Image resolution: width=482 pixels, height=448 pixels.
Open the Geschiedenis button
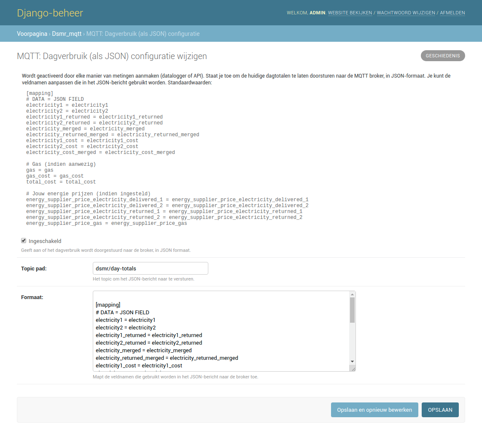click(443, 56)
